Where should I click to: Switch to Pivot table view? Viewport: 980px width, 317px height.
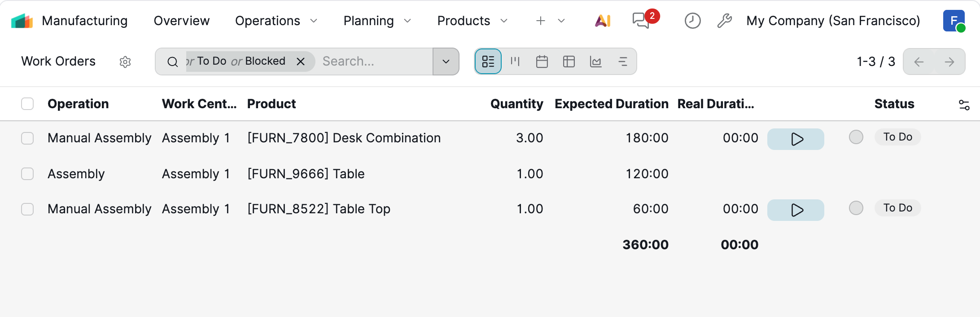569,62
